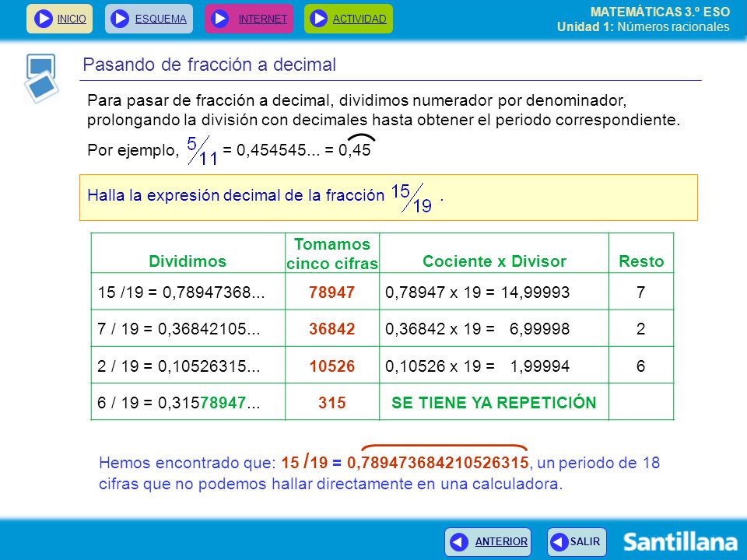The width and height of the screenshot is (747, 560).
Task: Click the 'Dividimos' column header
Action: [x=188, y=261]
